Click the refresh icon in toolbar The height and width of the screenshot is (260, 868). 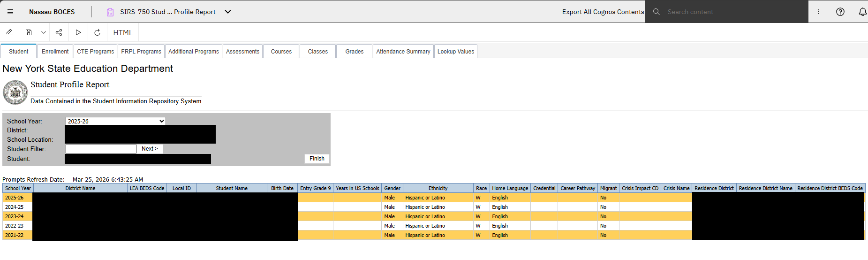tap(97, 32)
